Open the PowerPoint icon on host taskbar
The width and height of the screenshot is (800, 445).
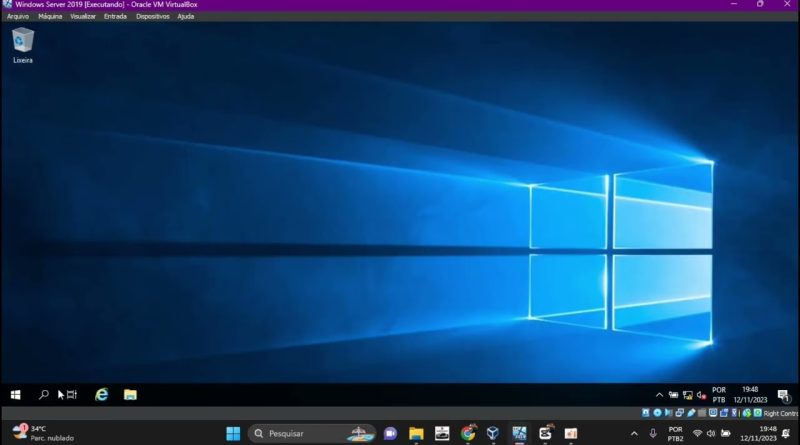coord(570,433)
